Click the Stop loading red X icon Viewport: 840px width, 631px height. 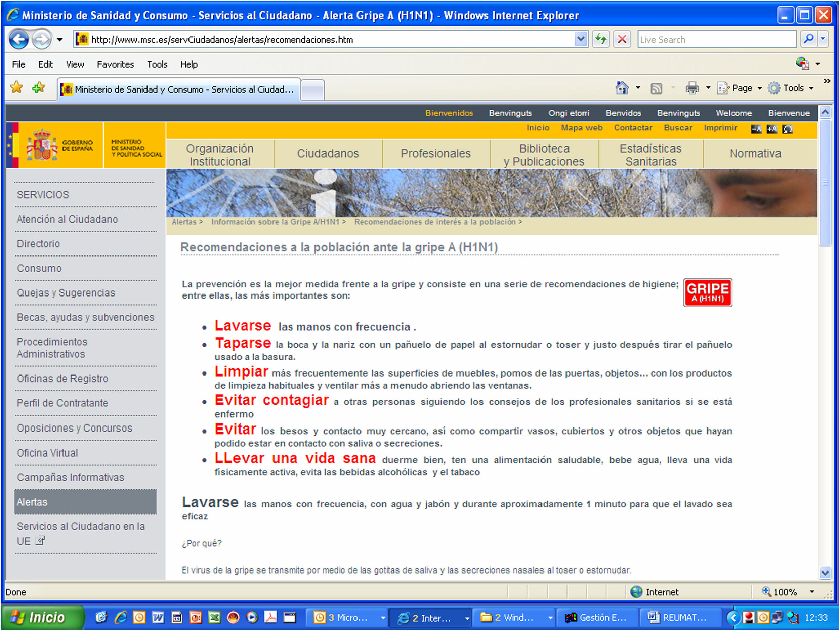click(x=622, y=39)
